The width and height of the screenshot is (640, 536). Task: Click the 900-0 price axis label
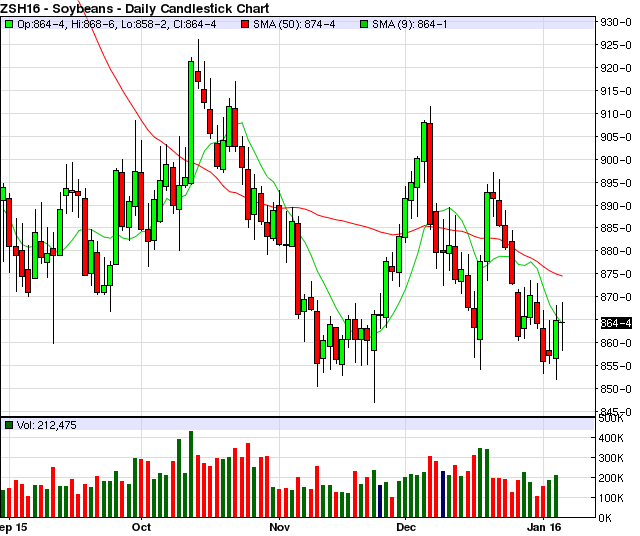point(616,160)
